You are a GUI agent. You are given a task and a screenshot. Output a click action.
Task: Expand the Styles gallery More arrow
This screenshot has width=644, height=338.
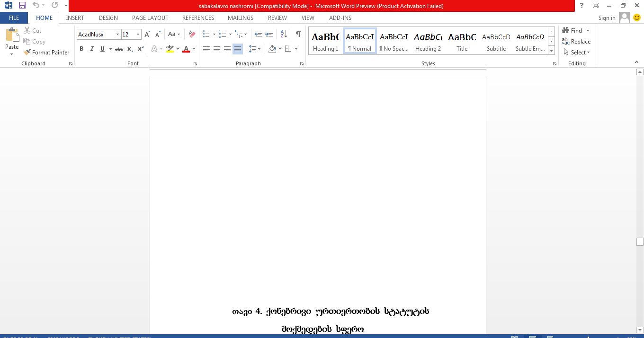pos(552,51)
